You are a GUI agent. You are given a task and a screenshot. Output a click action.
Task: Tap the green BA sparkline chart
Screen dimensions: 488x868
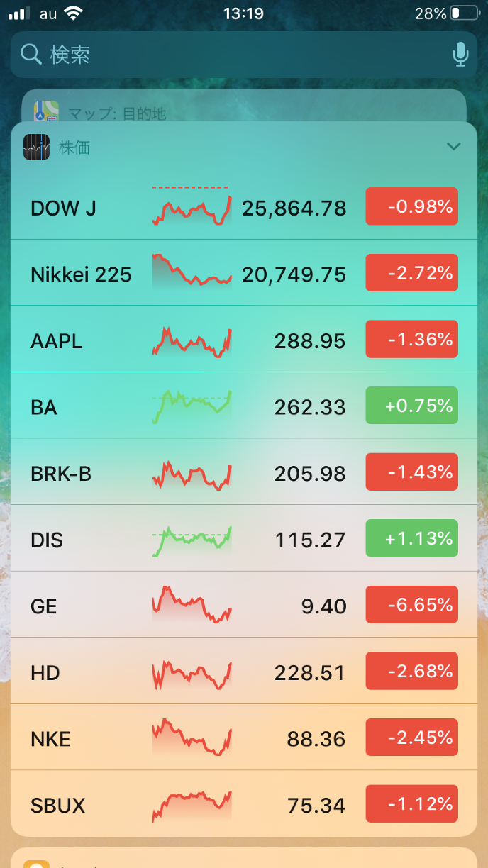192,406
